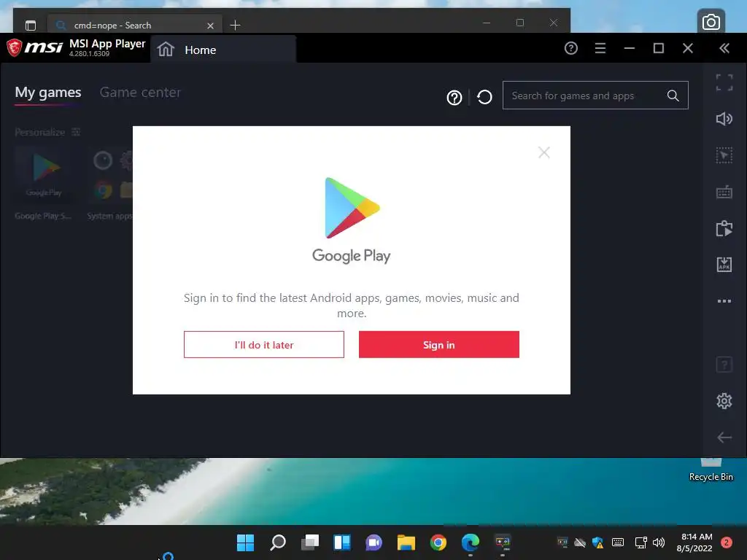
Task: Open the sidebar question mark help
Action: 724,365
